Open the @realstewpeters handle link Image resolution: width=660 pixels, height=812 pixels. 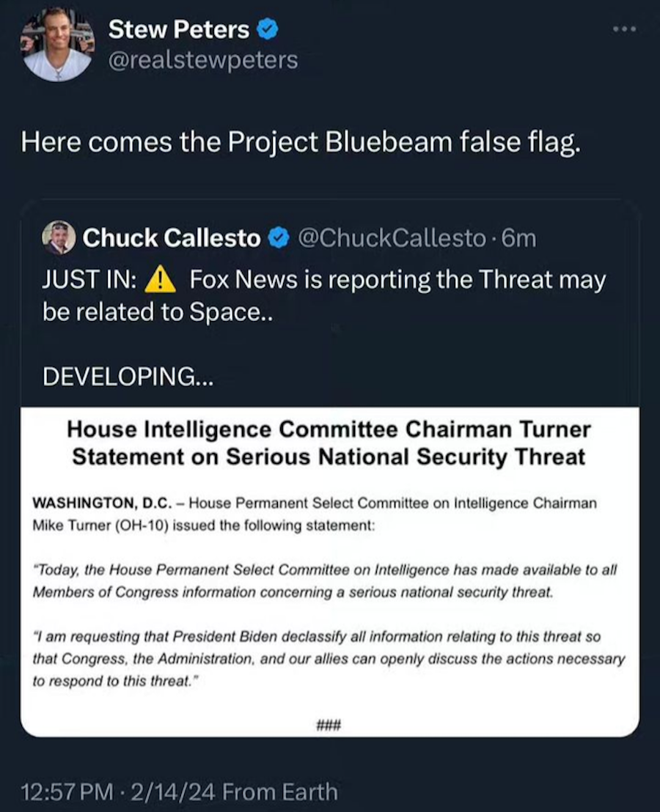(202, 59)
